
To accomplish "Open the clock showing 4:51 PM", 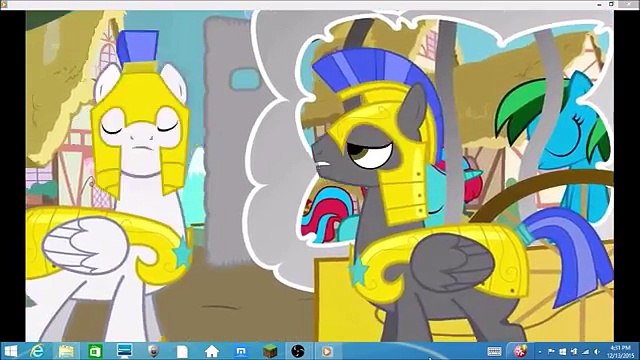I will click(x=620, y=351).
